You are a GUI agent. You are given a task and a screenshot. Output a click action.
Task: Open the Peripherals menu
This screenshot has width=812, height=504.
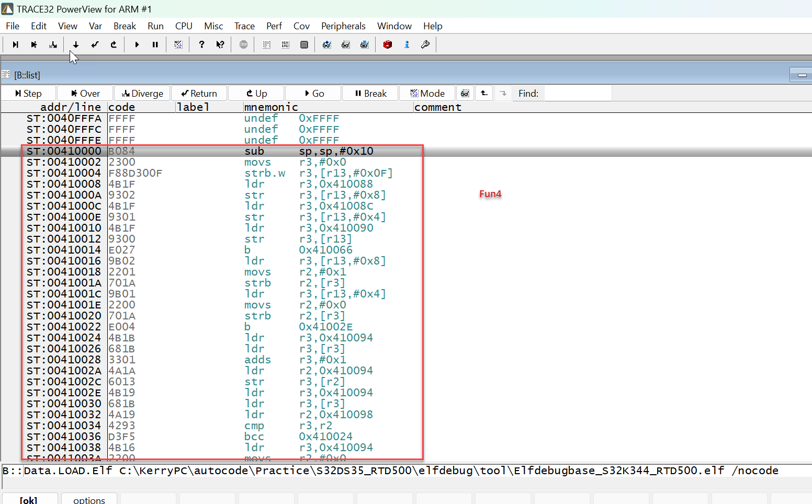[x=343, y=26]
